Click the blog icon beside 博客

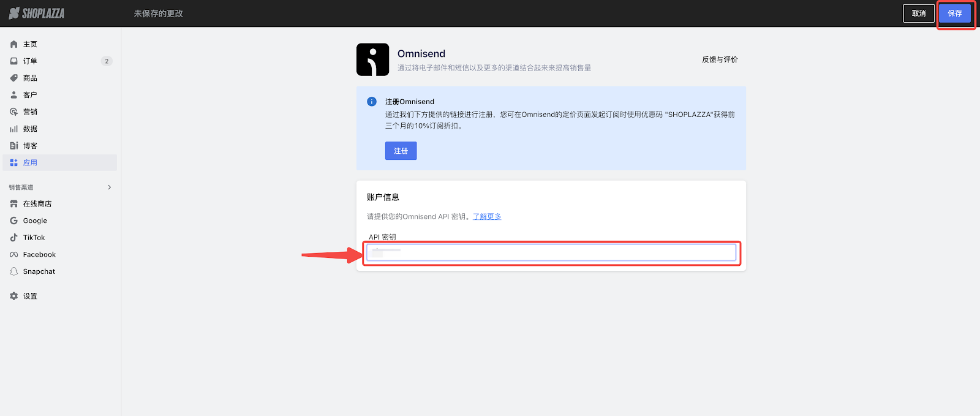[14, 146]
